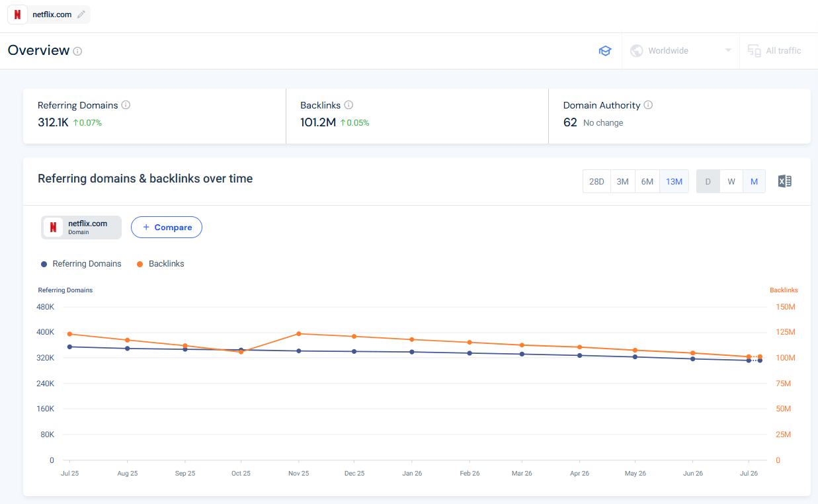Show Referring Domains info icon

pyautogui.click(x=126, y=105)
